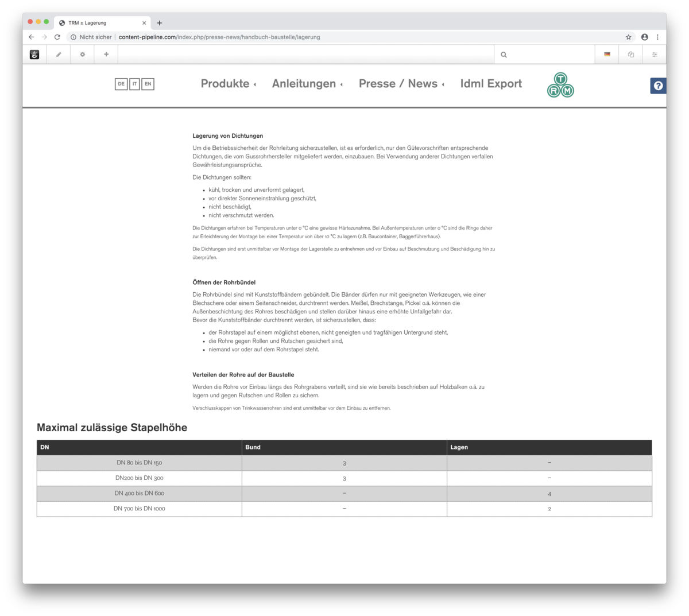Screen dimensions: 689x616
Task: Reload the page in browser
Action: pos(57,37)
